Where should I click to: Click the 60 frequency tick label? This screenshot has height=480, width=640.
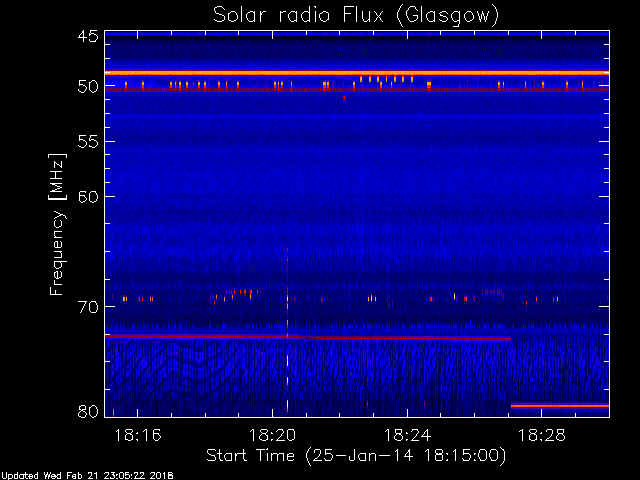click(x=88, y=197)
